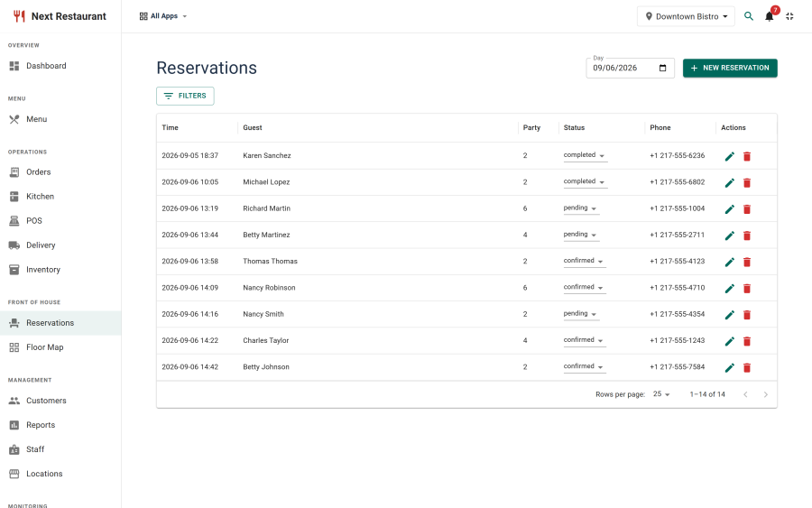Select Reservations in sidebar
The image size is (812, 508).
(60, 323)
